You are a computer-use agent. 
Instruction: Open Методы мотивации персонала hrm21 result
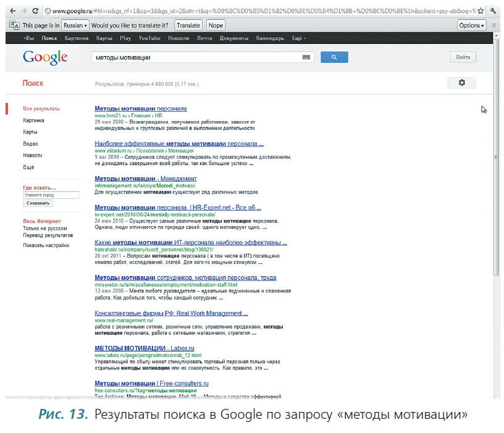(140, 109)
